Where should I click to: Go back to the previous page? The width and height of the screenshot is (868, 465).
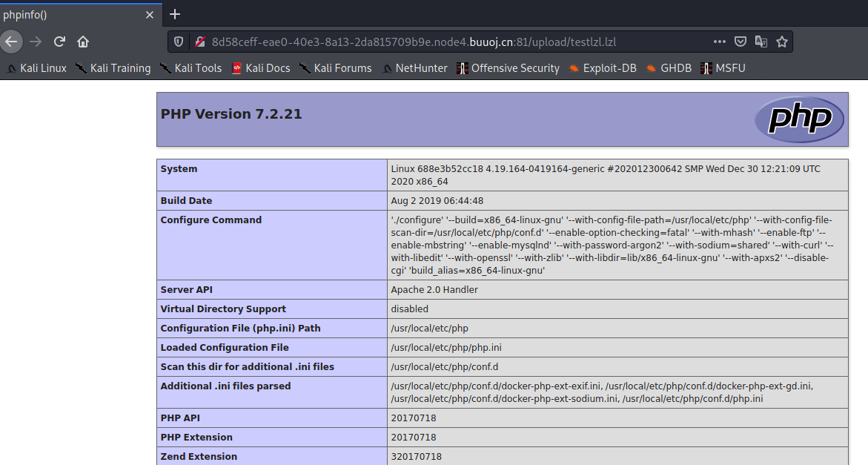[x=10, y=42]
